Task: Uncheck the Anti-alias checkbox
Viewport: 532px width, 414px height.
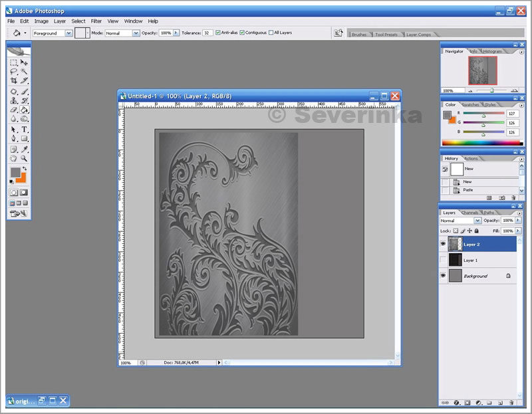Action: (x=219, y=33)
